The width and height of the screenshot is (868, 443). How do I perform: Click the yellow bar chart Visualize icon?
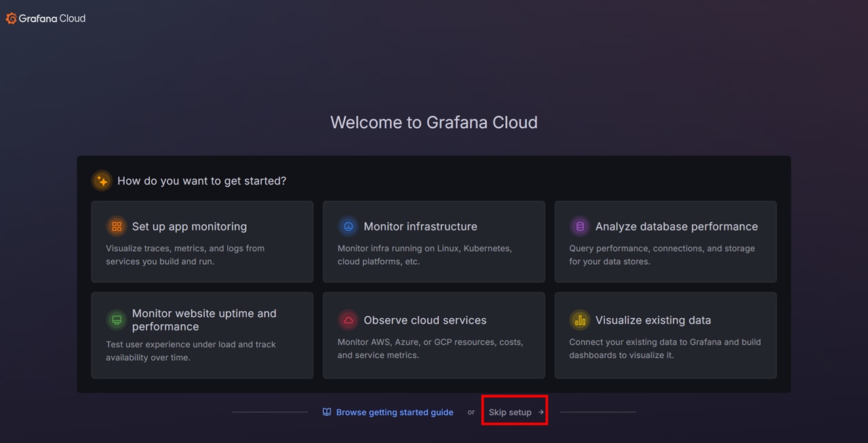coord(580,320)
